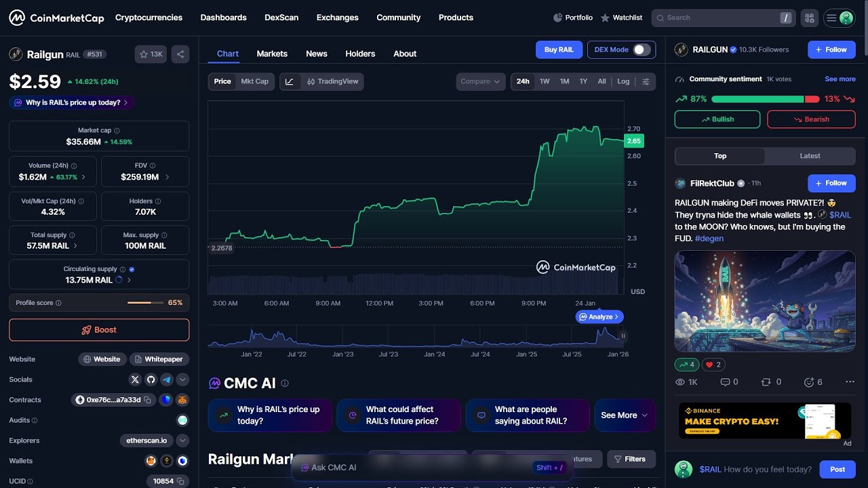Expand the Total supply 57.5M RAIL arrow
Viewport: 868px width, 488px height.
75,246
